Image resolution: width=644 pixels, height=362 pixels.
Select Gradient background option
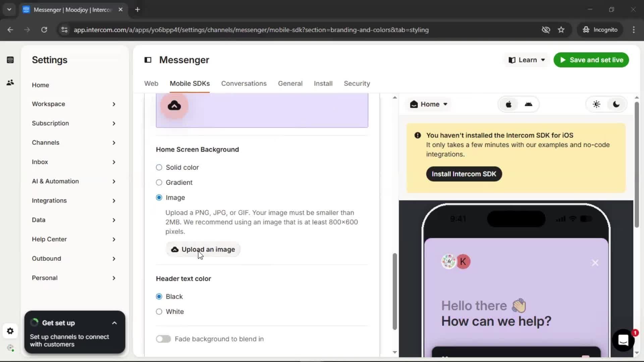[159, 182]
